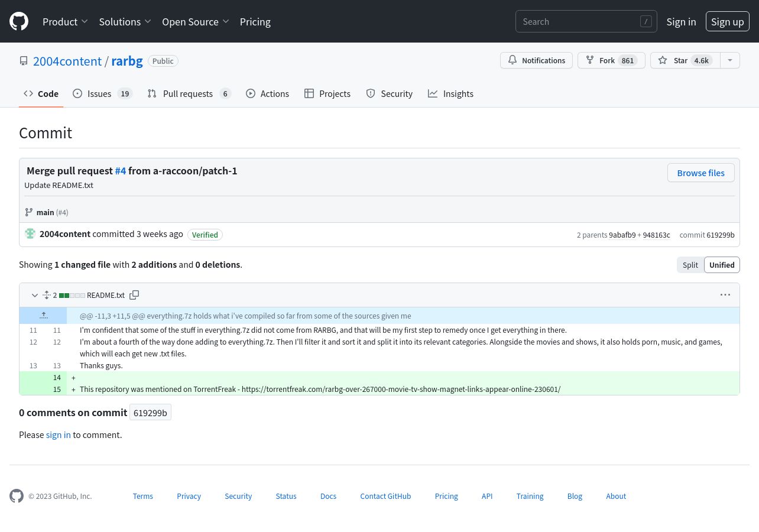Open the Solutions dropdown menu
Image resolution: width=759 pixels, height=532 pixels.
click(125, 21)
